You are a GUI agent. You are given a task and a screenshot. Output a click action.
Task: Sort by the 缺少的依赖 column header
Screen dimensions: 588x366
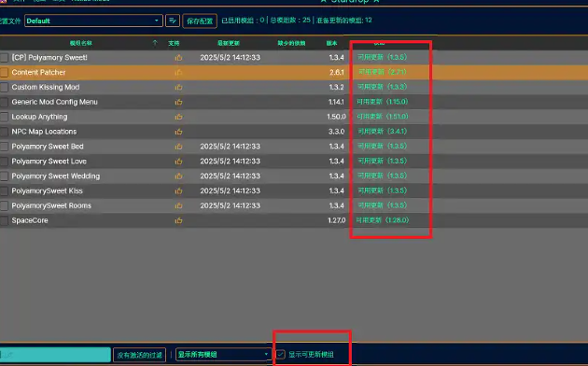click(x=291, y=43)
